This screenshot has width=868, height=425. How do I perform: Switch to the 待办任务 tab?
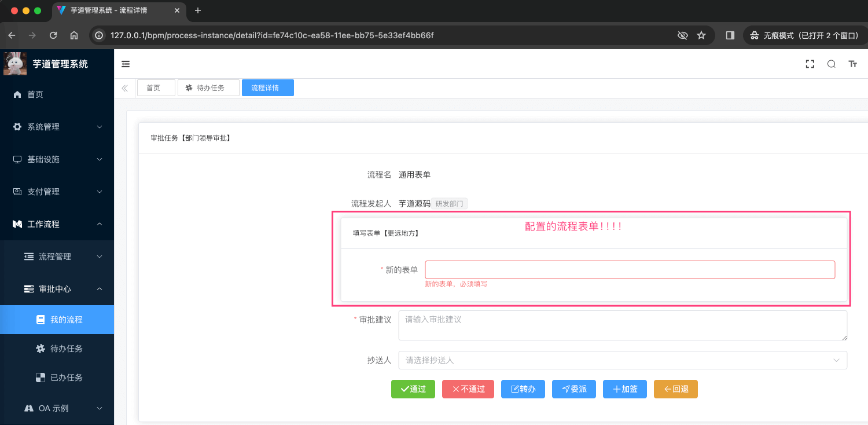click(208, 87)
